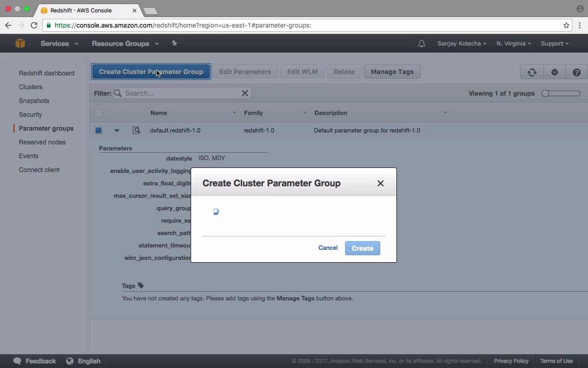Close the Redshift browser tab
The image size is (588, 368).
point(135,10)
